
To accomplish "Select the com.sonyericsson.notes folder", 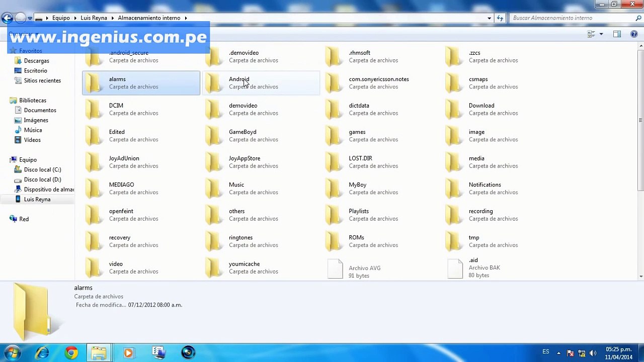I will (381, 83).
